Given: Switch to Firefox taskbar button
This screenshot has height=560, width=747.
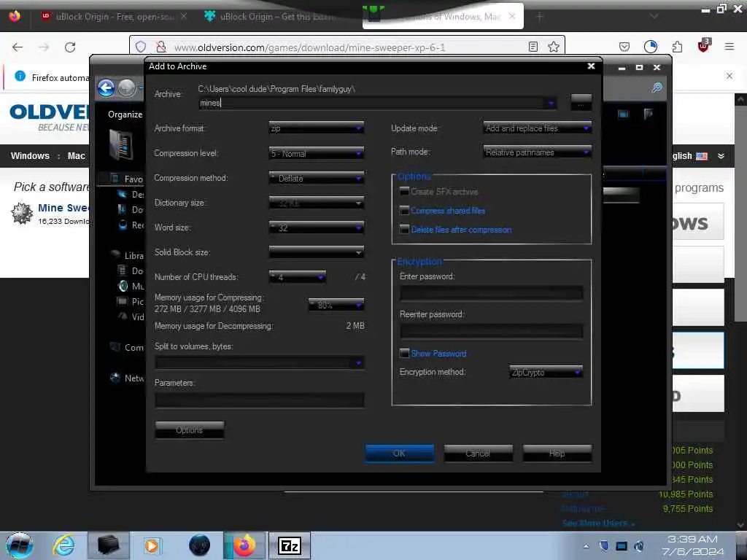Looking at the screenshot, I should tap(244, 545).
